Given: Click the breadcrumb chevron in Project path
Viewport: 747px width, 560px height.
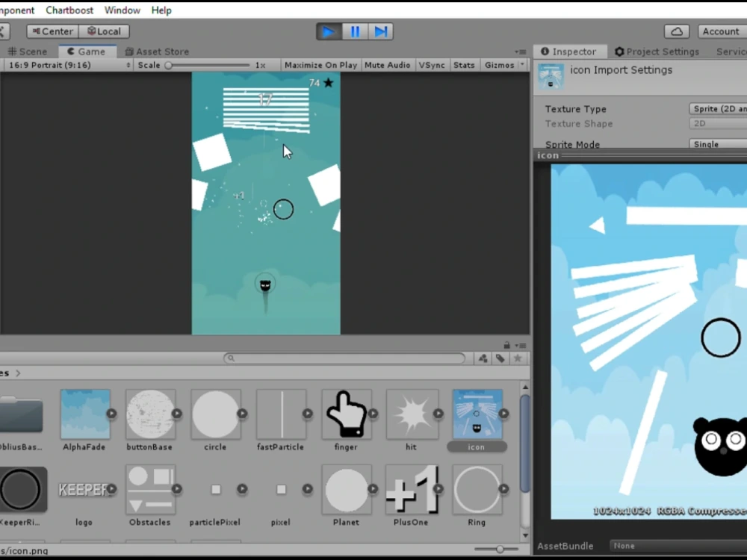Looking at the screenshot, I should tap(18, 373).
